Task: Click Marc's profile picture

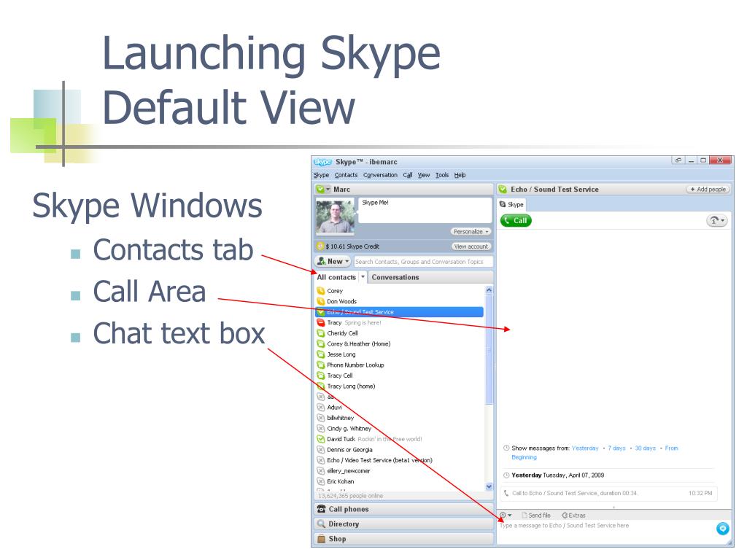Action: 335,217
